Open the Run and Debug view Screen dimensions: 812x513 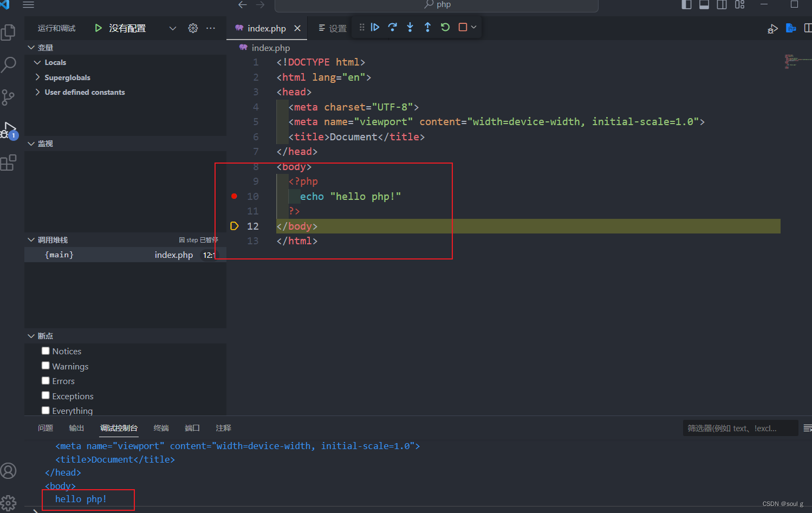9,131
